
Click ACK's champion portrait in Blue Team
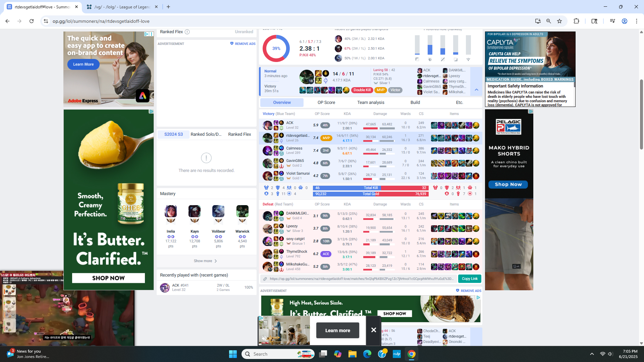267,125
